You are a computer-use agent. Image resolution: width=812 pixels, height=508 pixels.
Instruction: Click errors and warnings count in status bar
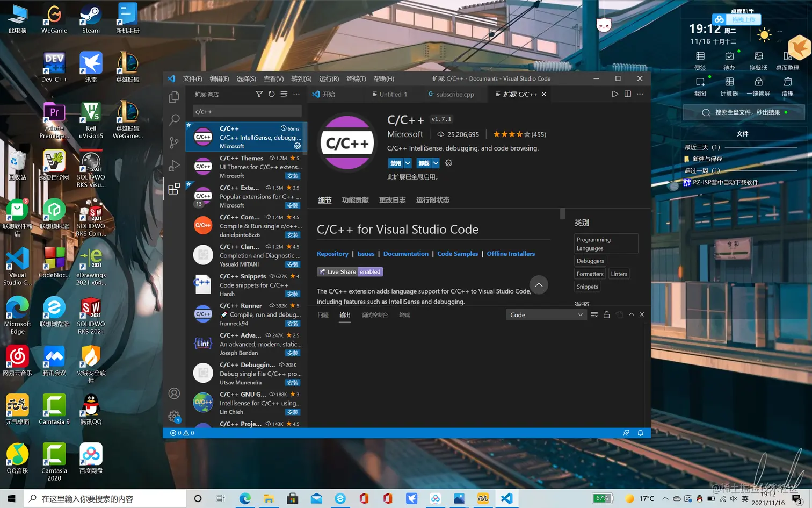click(182, 433)
